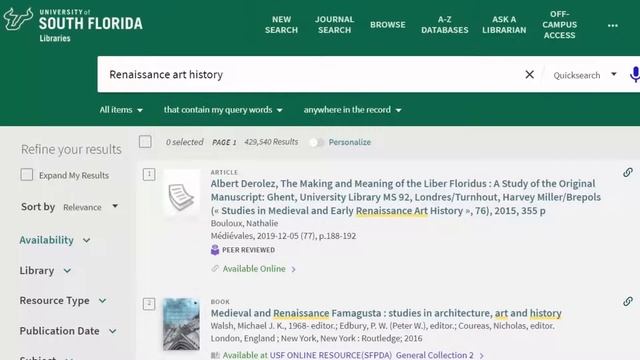Expand the Publication Date facet
The width and height of the screenshot is (640, 360).
coord(68,331)
